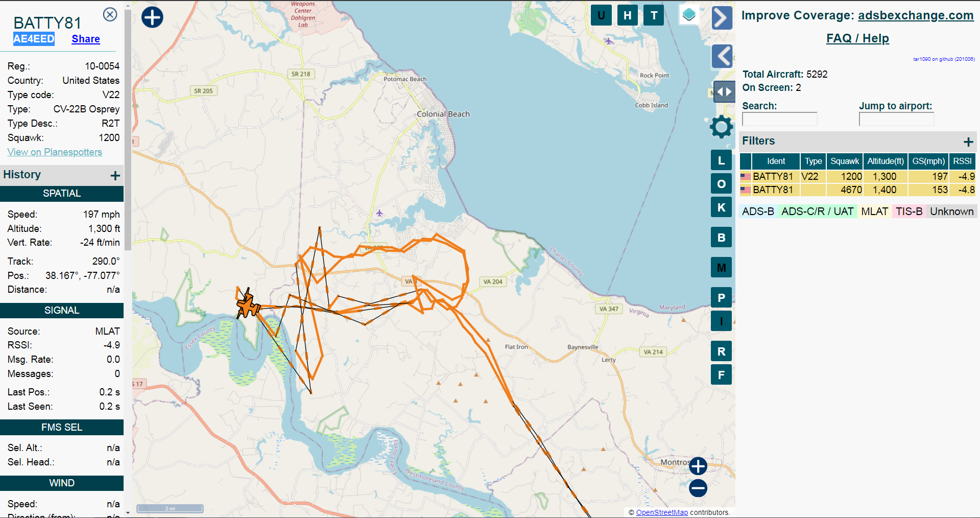Screen dimensions: 980x518
Task: Select BATTY81 row with squawk 4670
Action: (x=857, y=190)
